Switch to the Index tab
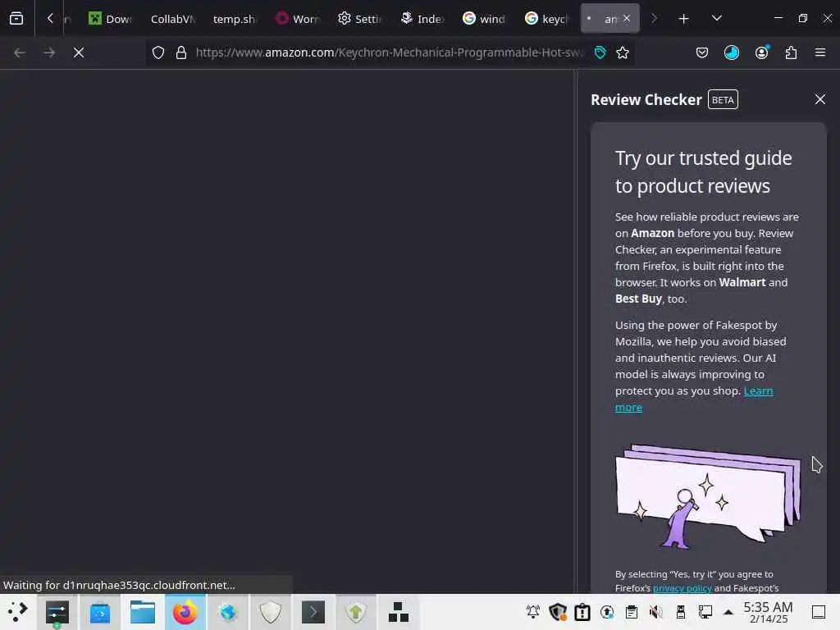840x630 pixels. [x=422, y=19]
